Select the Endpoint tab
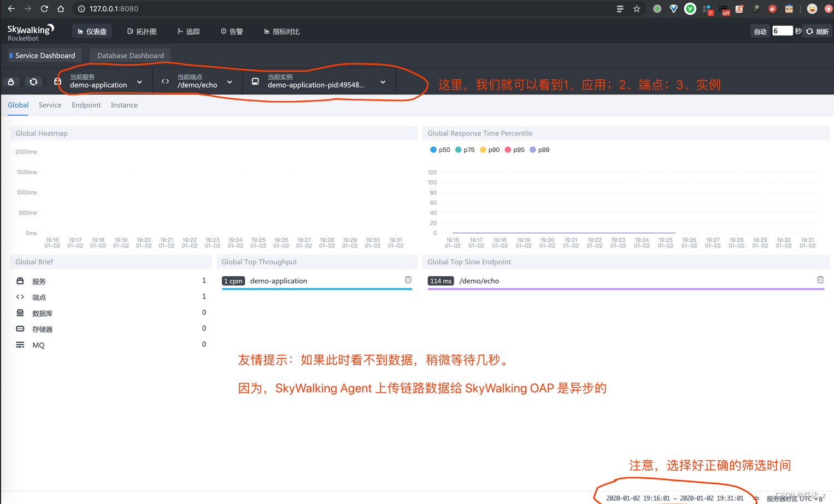The height and width of the screenshot is (504, 834). coord(86,105)
